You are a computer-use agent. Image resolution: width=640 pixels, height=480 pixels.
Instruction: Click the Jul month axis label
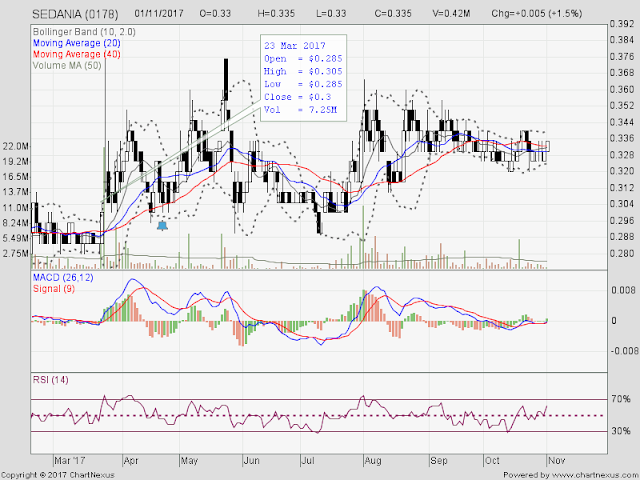pos(308,461)
